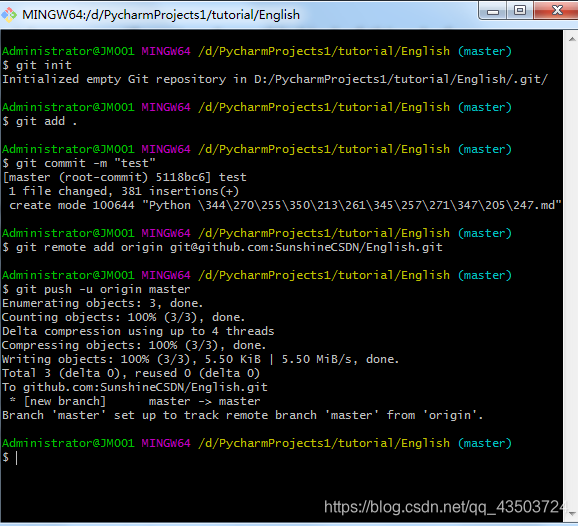
Task: Click the '$ git push -u origin master' command
Action: click(96, 289)
